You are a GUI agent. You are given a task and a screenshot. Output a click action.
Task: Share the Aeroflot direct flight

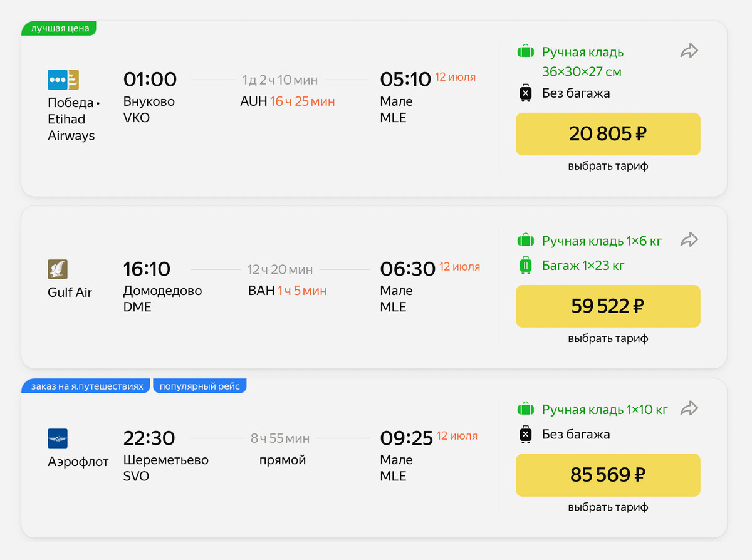689,409
